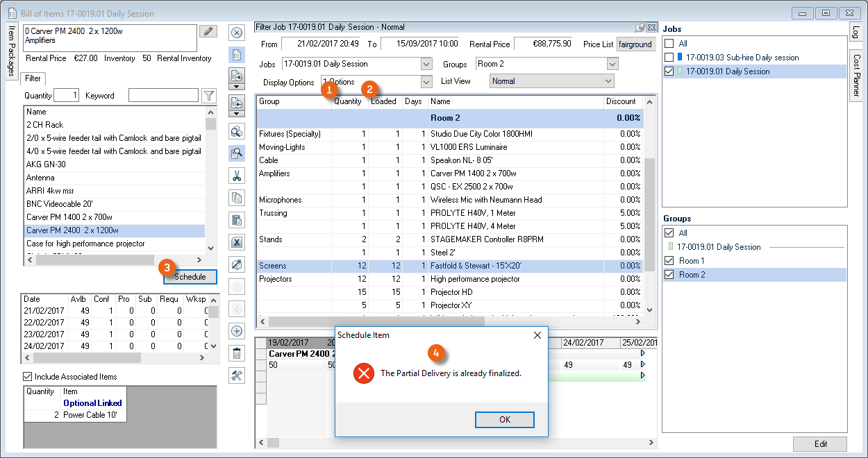The image size is (868, 458).
Task: Click the wrench and screwdriver tools icon
Action: [x=237, y=375]
